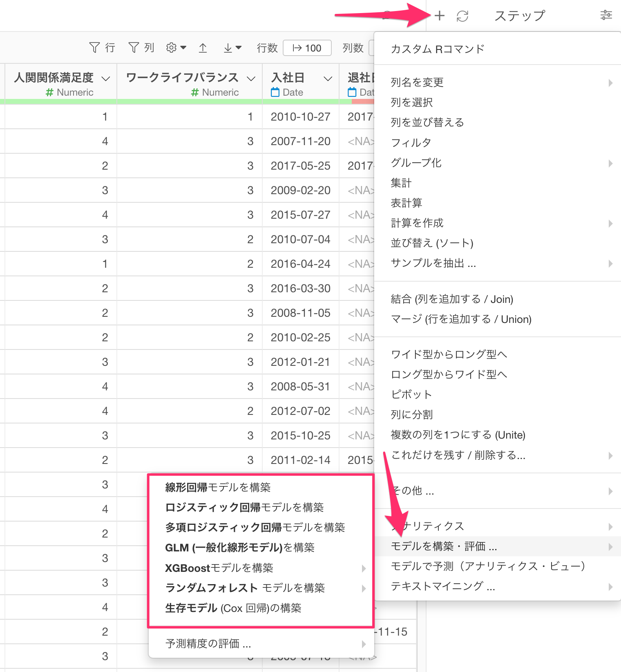This screenshot has height=672, width=621.
Task: Open the gear settings dropdown in toolbar
Action: (x=176, y=48)
